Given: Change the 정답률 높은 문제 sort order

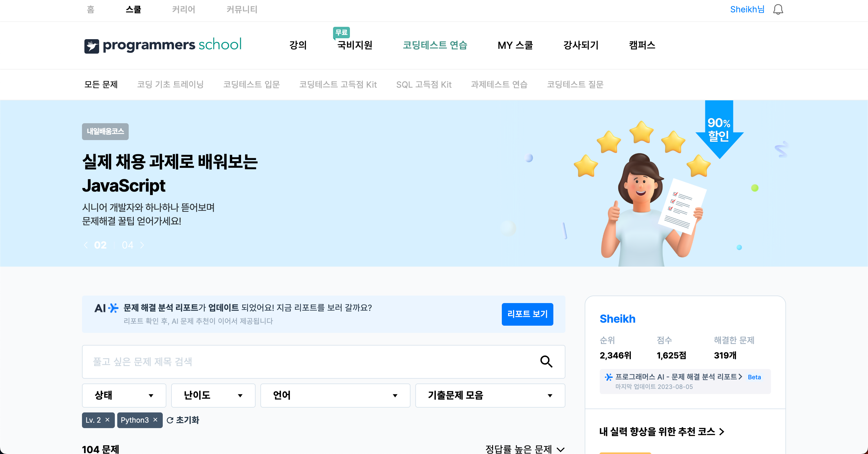Looking at the screenshot, I should (524, 449).
